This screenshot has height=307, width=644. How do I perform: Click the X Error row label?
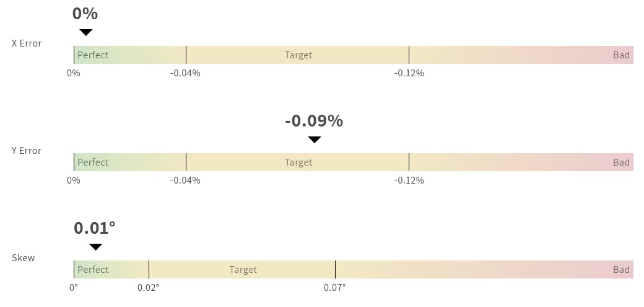27,43
